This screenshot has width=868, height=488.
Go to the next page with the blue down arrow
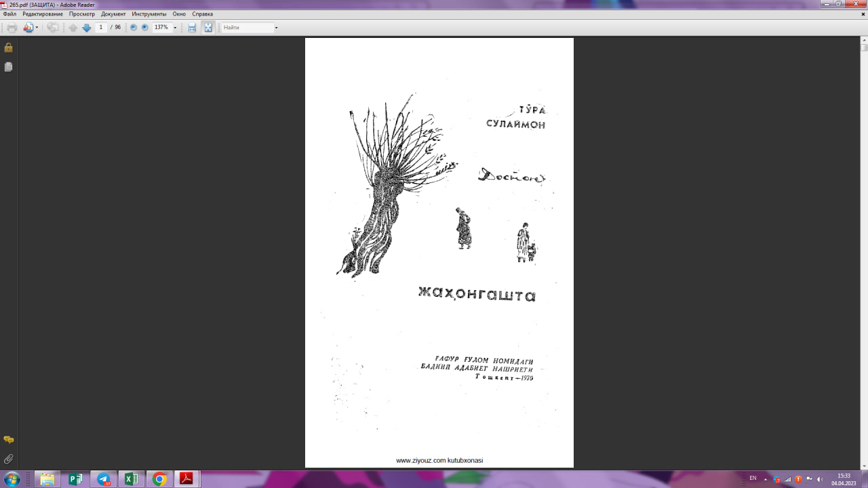pyautogui.click(x=86, y=28)
